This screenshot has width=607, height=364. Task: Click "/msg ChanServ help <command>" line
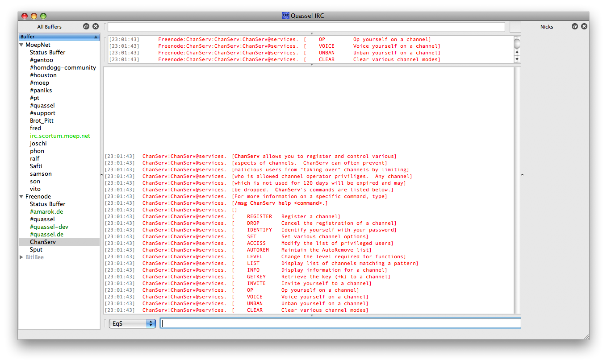point(280,203)
